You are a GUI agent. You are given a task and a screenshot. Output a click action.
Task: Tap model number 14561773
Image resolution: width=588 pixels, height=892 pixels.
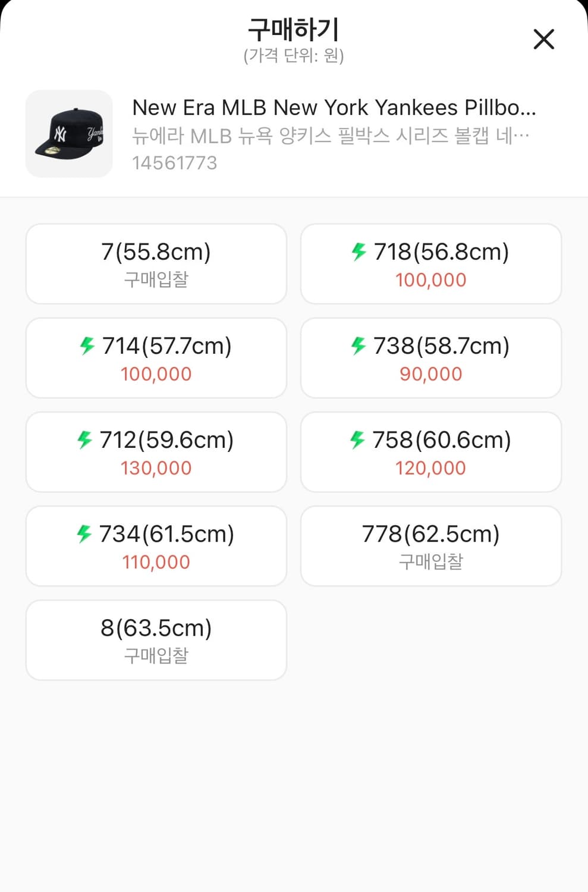175,163
